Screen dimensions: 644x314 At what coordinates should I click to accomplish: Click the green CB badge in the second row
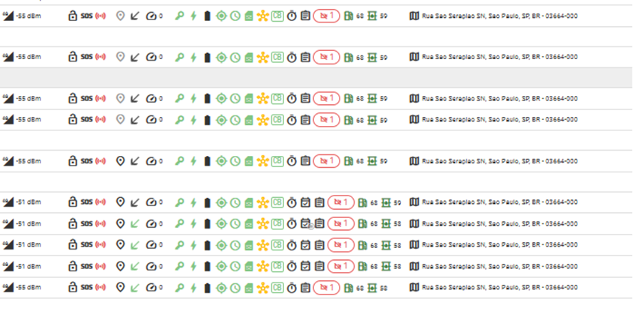pos(277,57)
